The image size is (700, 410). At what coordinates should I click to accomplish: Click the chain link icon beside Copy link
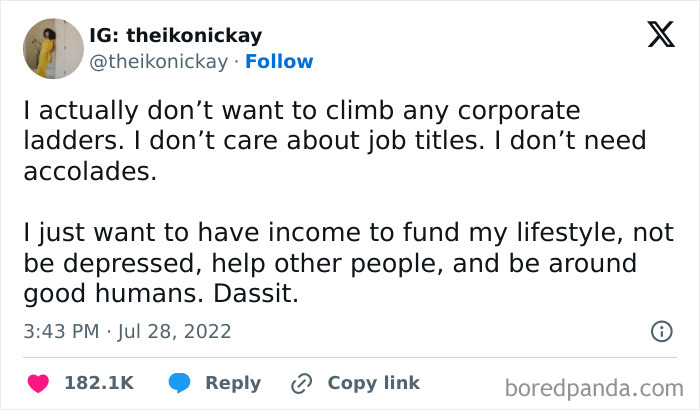[x=301, y=384]
